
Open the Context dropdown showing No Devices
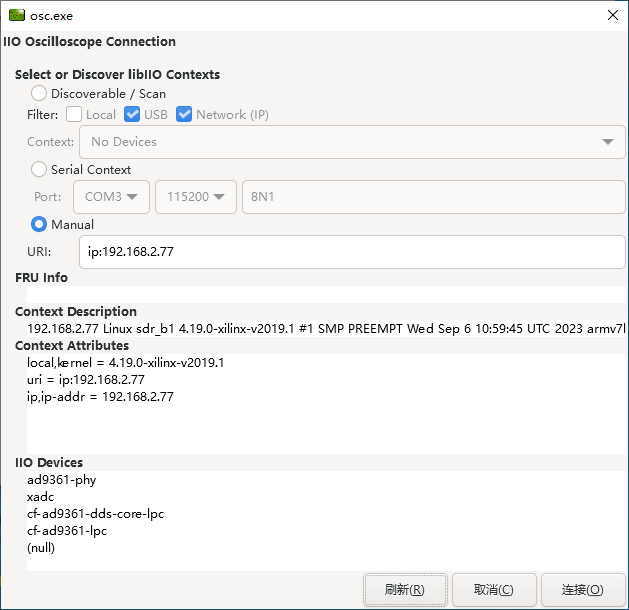(x=352, y=142)
